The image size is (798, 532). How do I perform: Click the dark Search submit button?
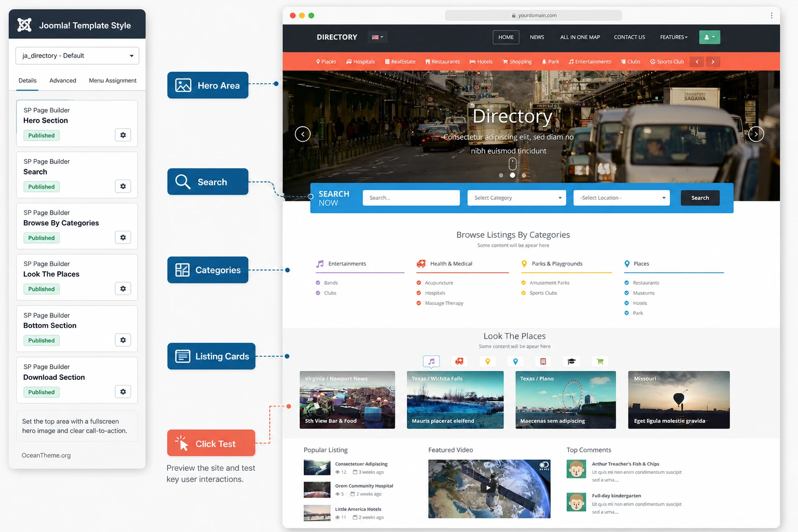(x=700, y=197)
